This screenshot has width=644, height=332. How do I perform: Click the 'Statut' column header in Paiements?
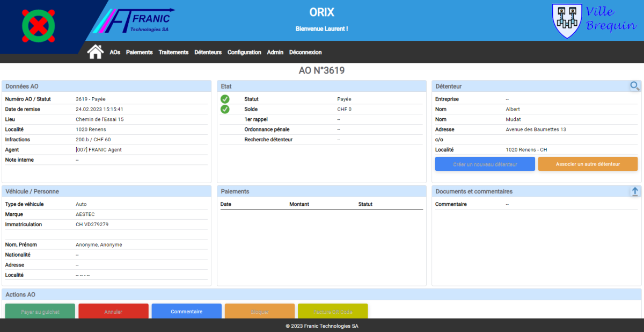coord(365,204)
